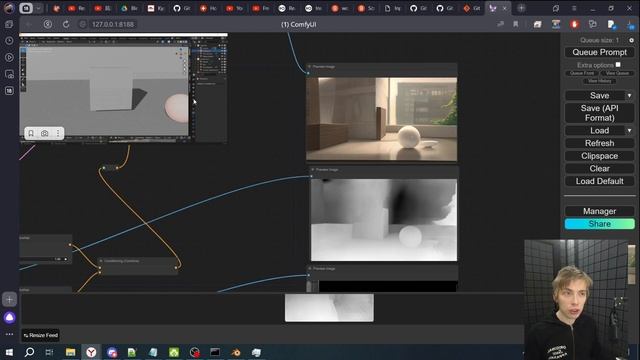
Task: Open the terminal window taskbar icon
Action: (x=215, y=352)
